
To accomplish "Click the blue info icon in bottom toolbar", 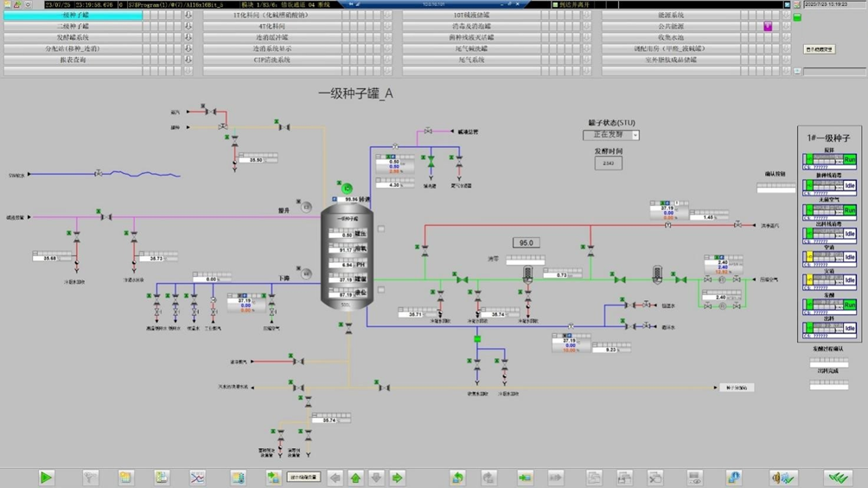I will click(x=733, y=477).
